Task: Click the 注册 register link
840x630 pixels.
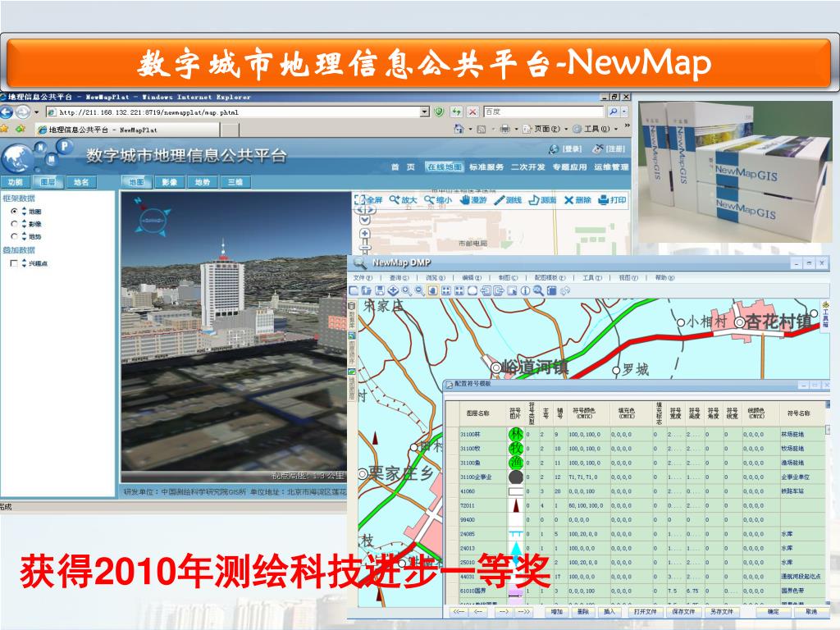Action: [x=609, y=148]
